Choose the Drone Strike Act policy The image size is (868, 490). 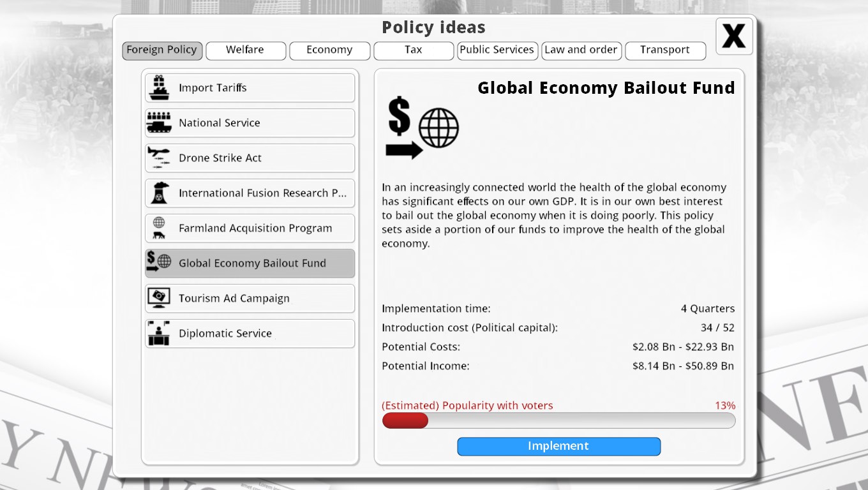pos(250,158)
